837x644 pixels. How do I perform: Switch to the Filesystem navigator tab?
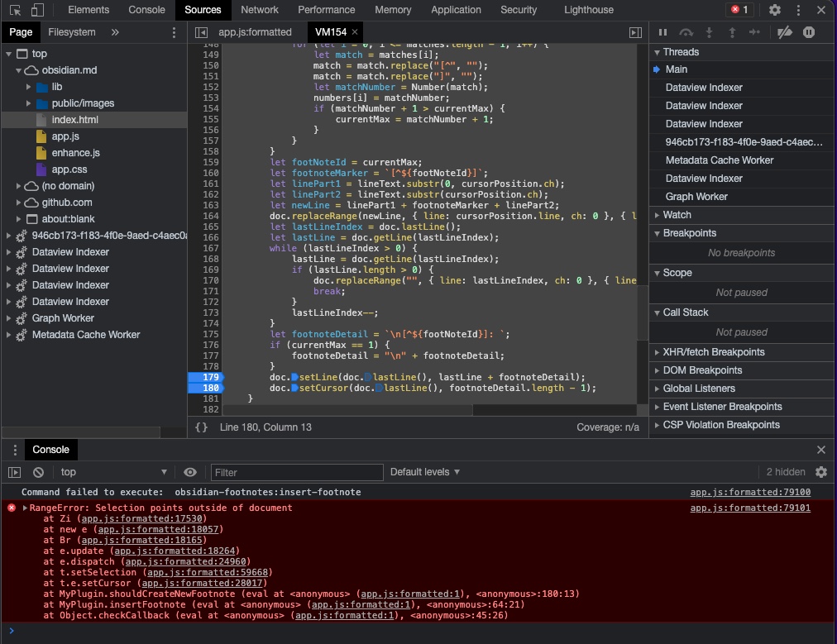pos(72,32)
